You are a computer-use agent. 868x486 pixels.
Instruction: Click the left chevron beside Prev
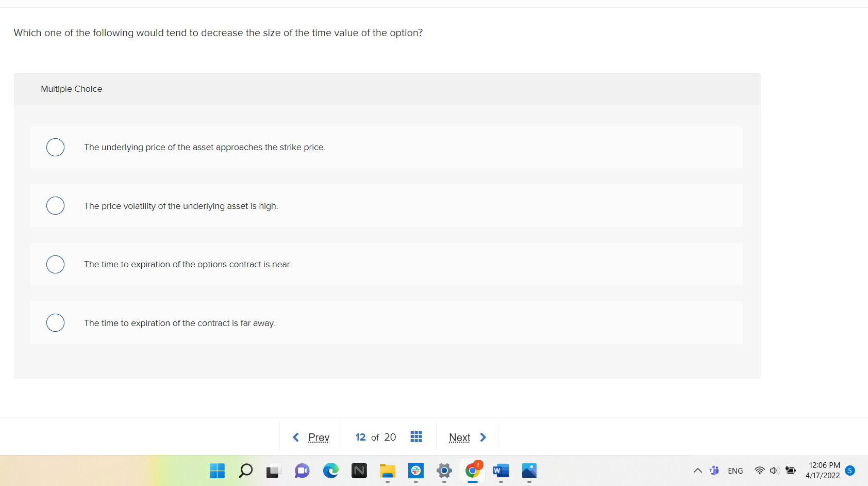tap(296, 438)
